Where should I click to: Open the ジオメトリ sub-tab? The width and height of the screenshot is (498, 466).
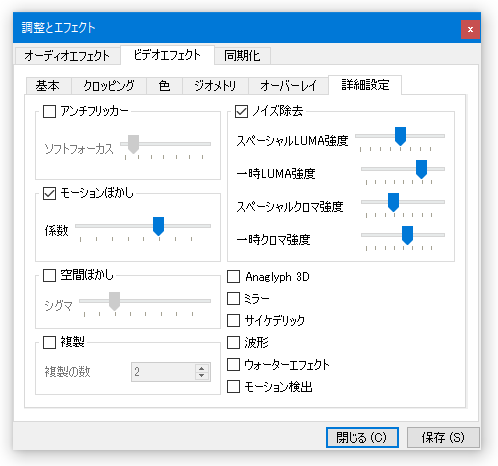[215, 86]
